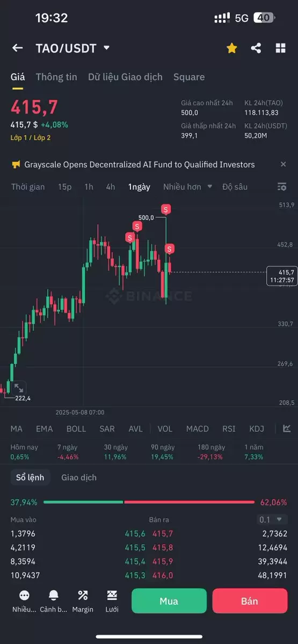
Task: Dismiss the Grayscale news banner
Action: point(283,164)
